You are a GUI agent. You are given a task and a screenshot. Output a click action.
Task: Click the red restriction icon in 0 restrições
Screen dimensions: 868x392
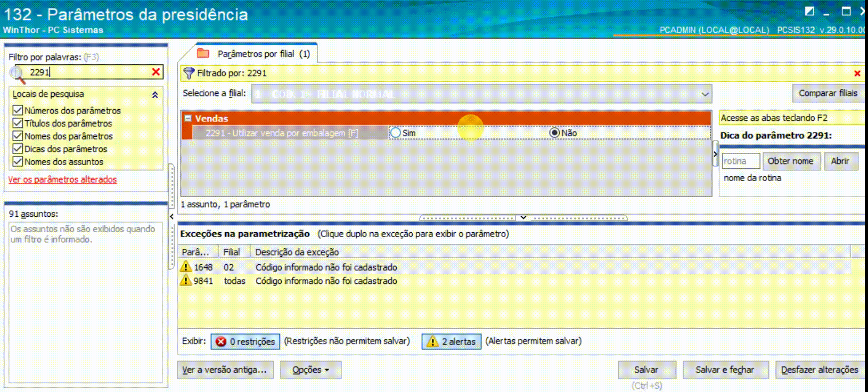point(221,341)
